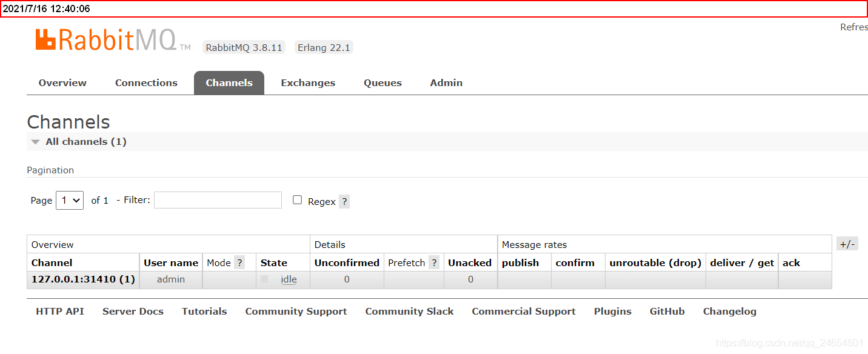Open the Server Docs link
The width and height of the screenshot is (868, 354).
[x=133, y=312]
